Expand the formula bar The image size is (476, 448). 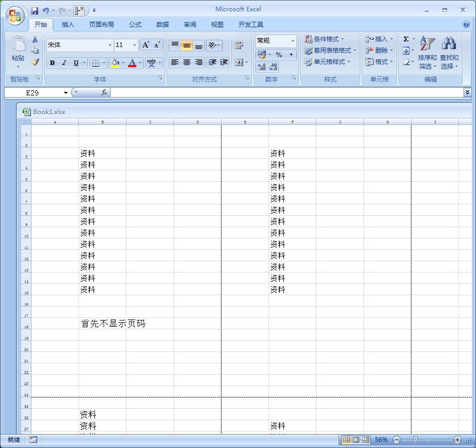[x=467, y=92]
